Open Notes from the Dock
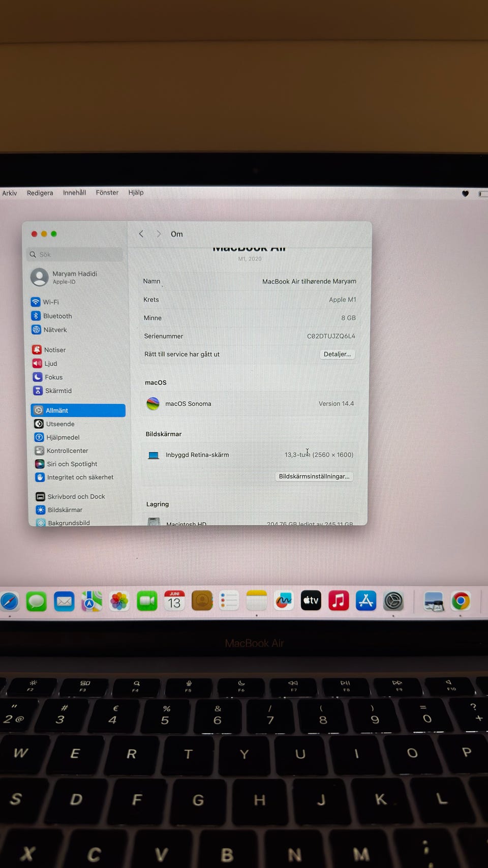This screenshot has height=868, width=488. pyautogui.click(x=256, y=601)
